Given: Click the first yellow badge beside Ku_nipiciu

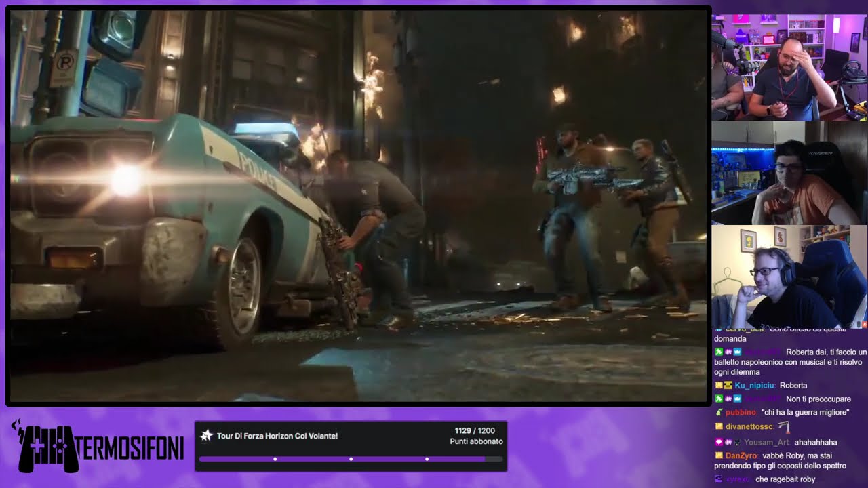Looking at the screenshot, I should pyautogui.click(x=719, y=385).
